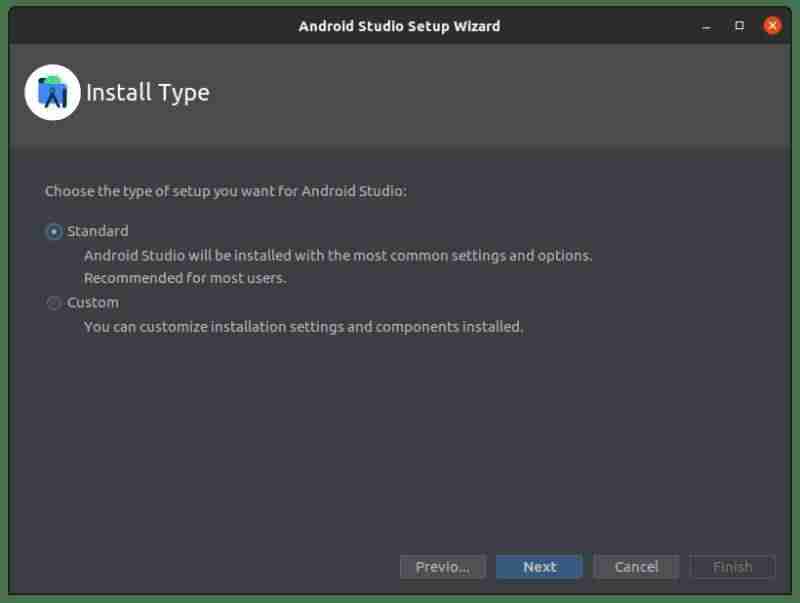This screenshot has width=800, height=603.
Task: Click the 'Recommended for most users.' text
Action: (185, 278)
